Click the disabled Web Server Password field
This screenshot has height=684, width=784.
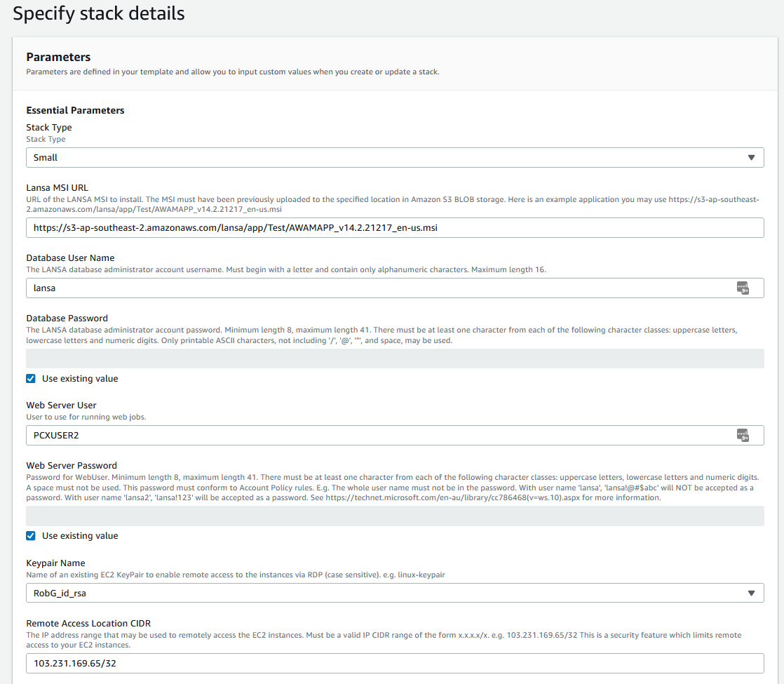coord(395,516)
